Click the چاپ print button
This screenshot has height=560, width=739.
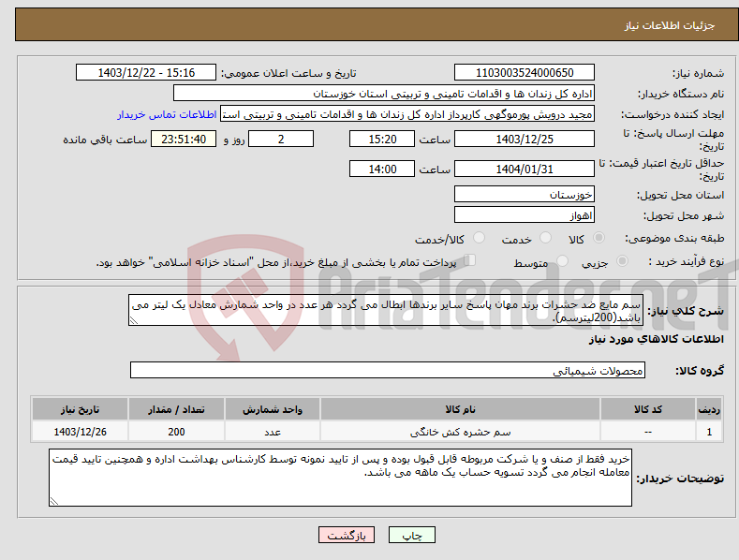(x=412, y=535)
